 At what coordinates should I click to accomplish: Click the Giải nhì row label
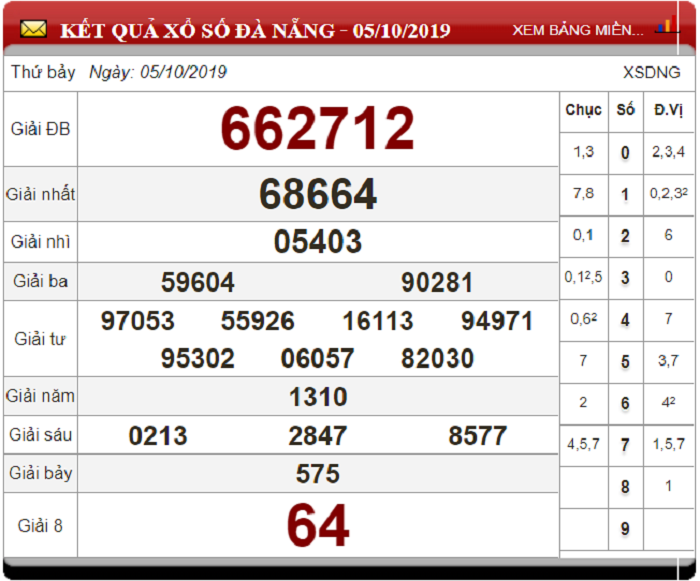point(40,242)
